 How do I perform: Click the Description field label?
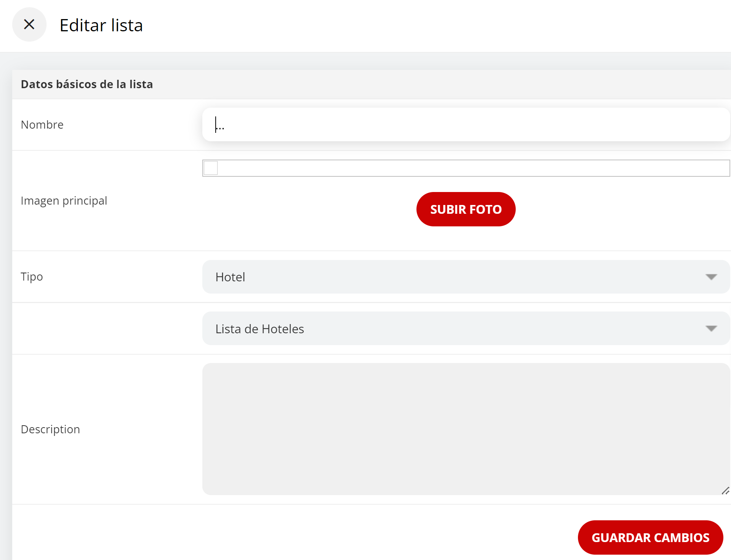(50, 429)
